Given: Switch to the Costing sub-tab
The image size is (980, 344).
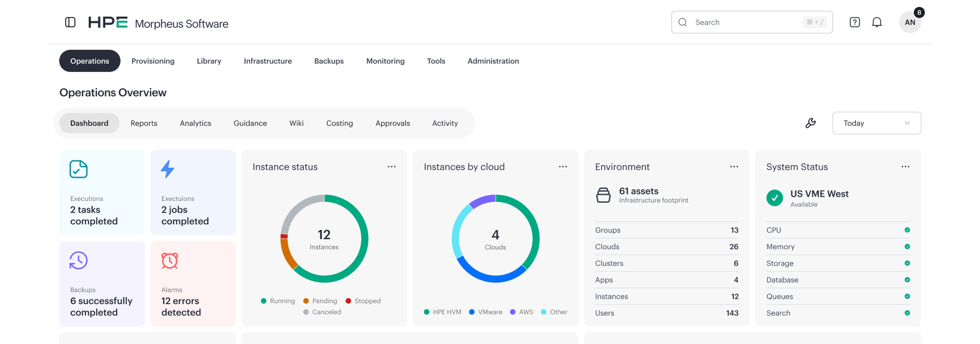Looking at the screenshot, I should (x=339, y=123).
